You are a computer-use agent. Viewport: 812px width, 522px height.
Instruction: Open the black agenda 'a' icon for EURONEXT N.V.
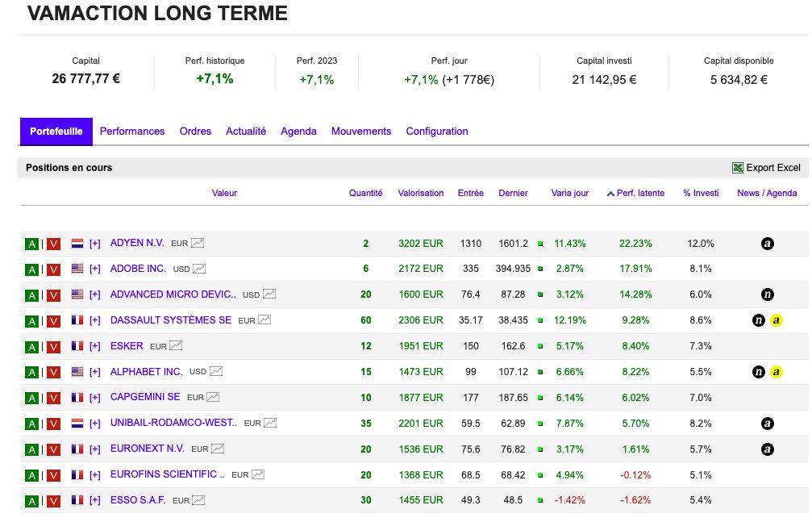click(x=768, y=449)
